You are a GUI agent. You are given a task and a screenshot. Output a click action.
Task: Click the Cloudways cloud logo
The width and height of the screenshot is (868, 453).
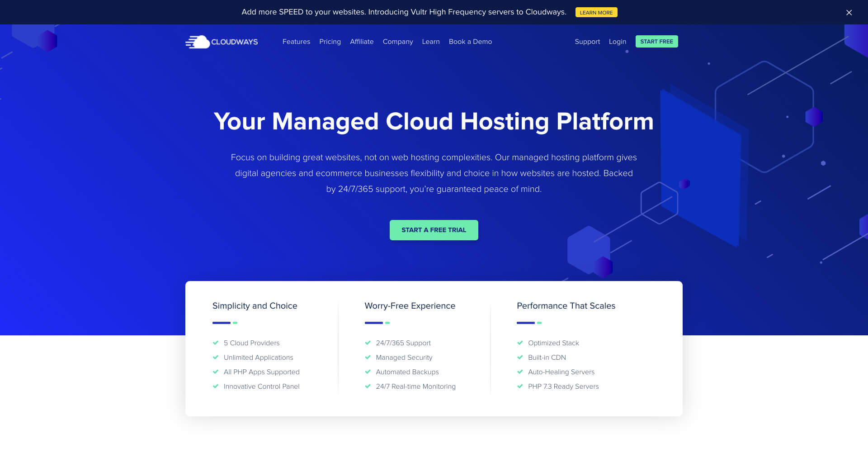tap(222, 42)
